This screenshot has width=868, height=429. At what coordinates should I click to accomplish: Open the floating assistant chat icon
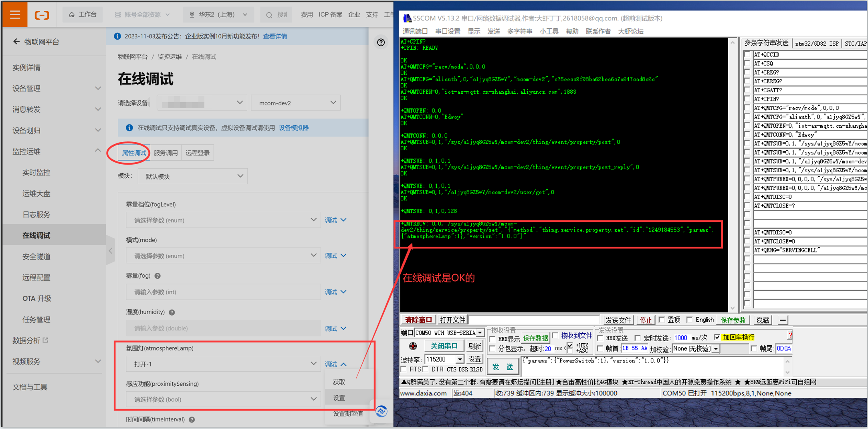coord(381,411)
